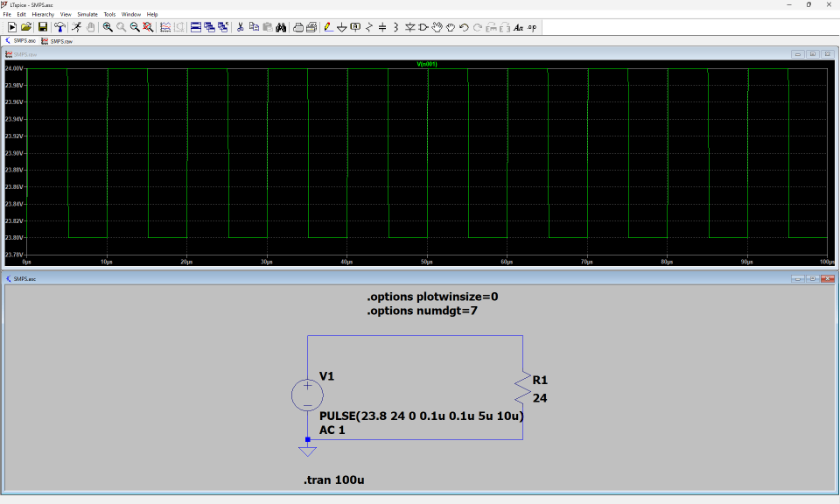Click the AC 1 source text

pos(332,430)
